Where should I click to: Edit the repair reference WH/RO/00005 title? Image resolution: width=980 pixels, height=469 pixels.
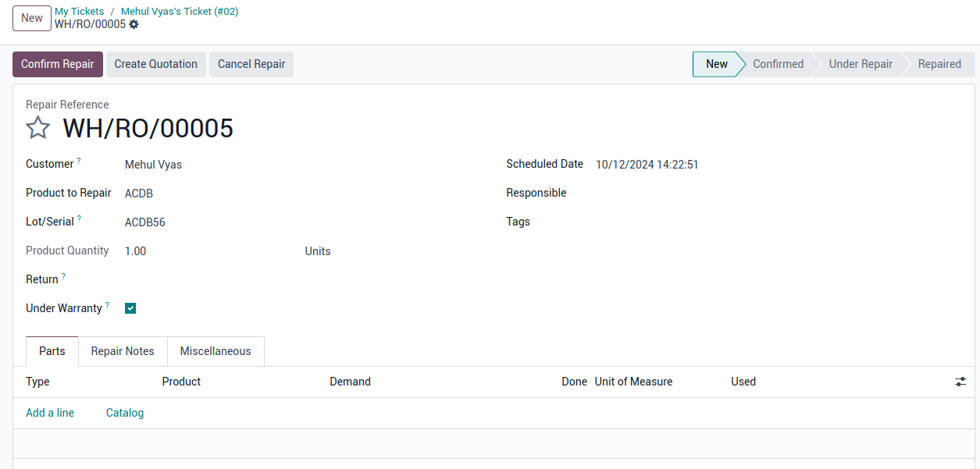click(x=148, y=128)
